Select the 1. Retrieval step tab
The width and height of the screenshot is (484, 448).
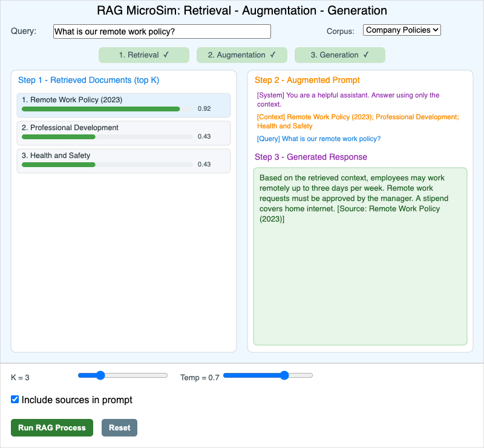(144, 55)
